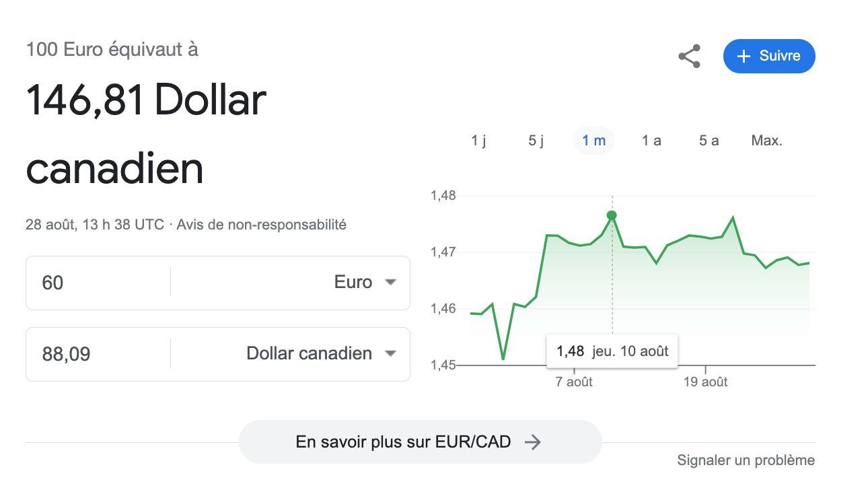Select the 1 m time range
The image size is (868, 494).
(593, 141)
